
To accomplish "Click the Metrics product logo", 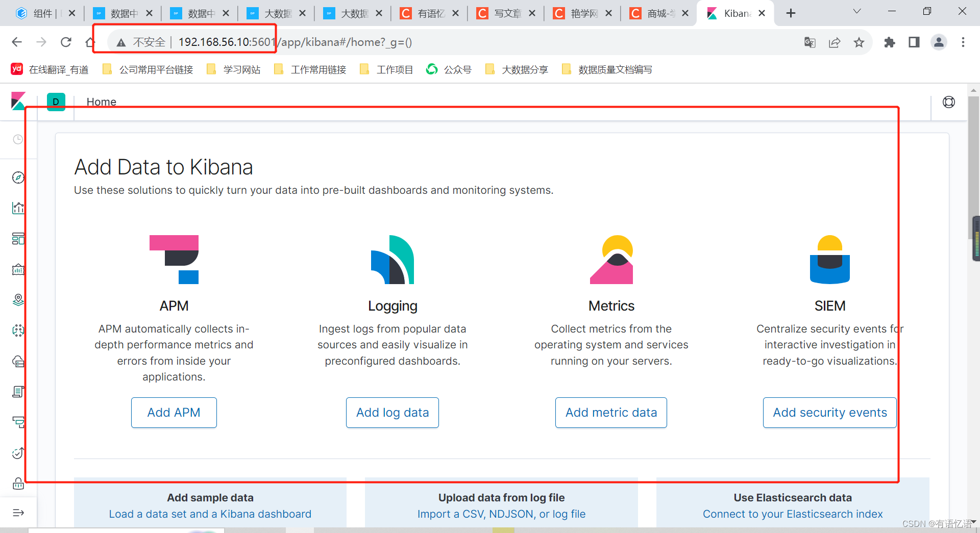I will click(611, 260).
